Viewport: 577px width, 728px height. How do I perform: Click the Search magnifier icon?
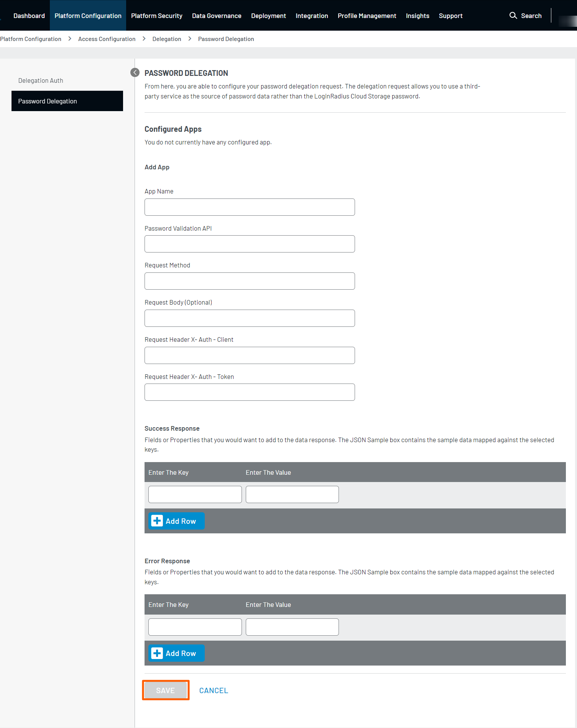(x=514, y=15)
